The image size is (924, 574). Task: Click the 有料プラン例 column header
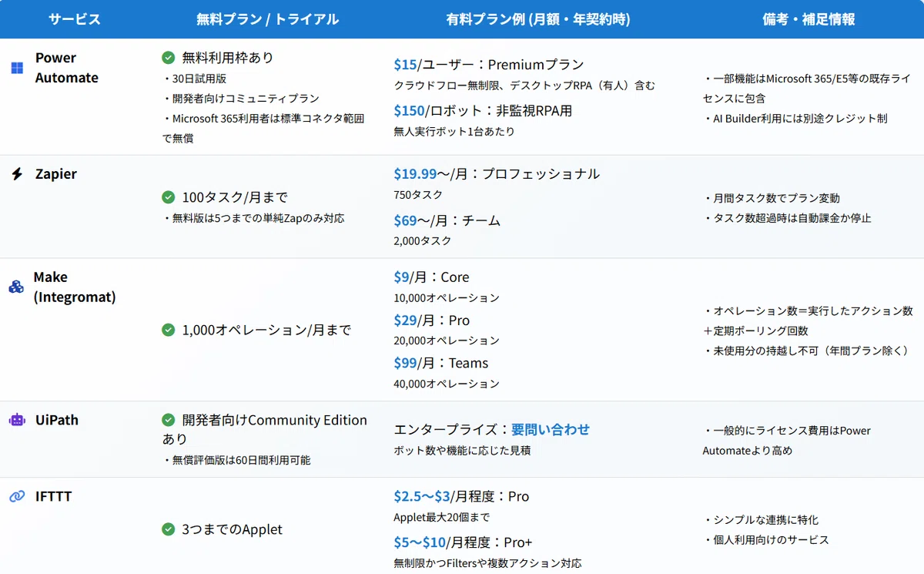537,19
